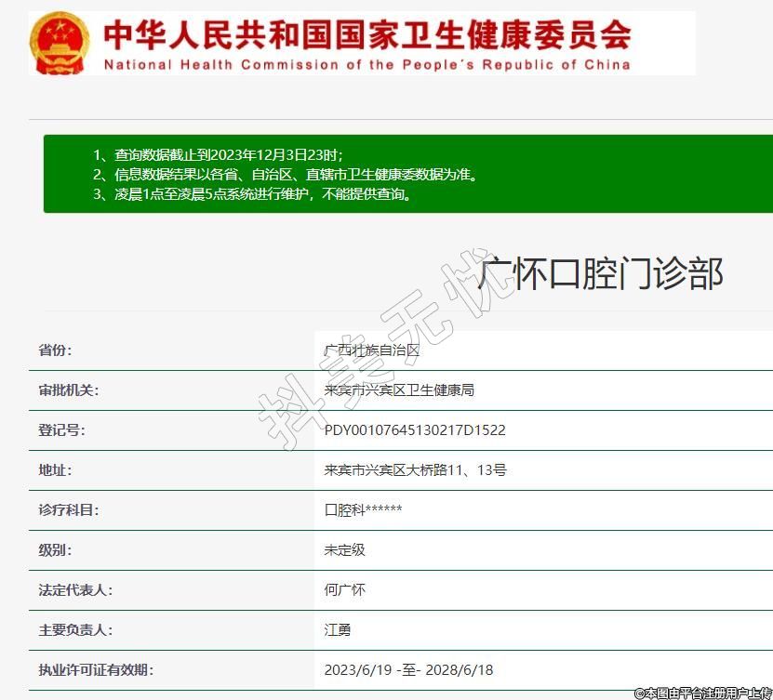Select the approving authority 来宾市兴宾区卫生健康局

[x=399, y=390]
